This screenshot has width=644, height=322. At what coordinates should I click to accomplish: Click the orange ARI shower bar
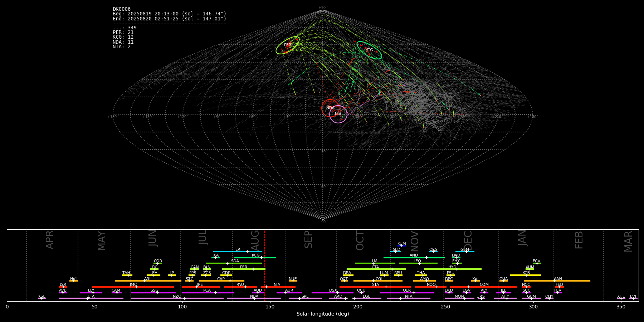tap(148, 281)
